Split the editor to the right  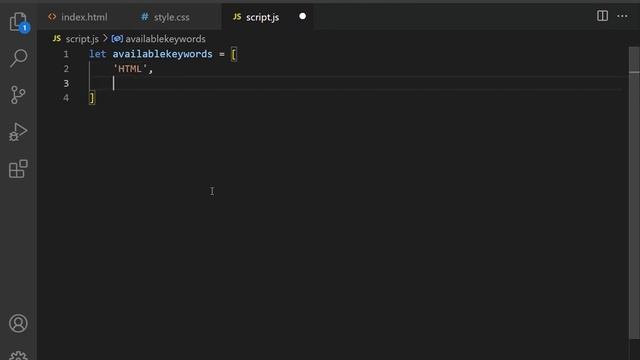[x=602, y=16]
